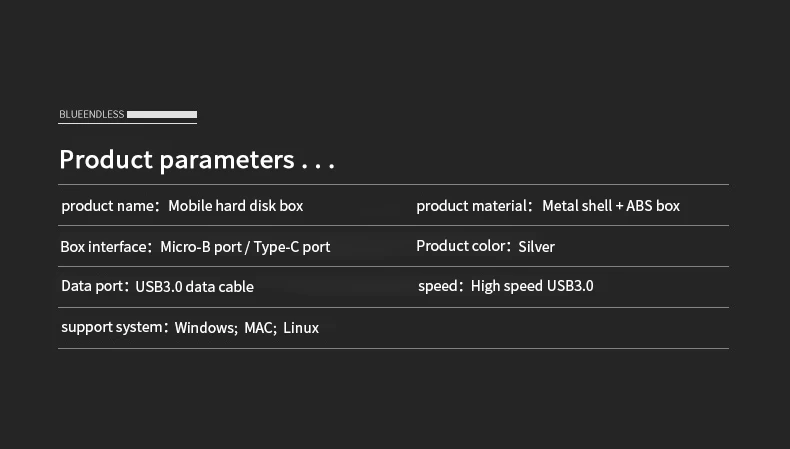This screenshot has width=790, height=449.
Task: Click the "Box interface" label
Action: click(104, 246)
